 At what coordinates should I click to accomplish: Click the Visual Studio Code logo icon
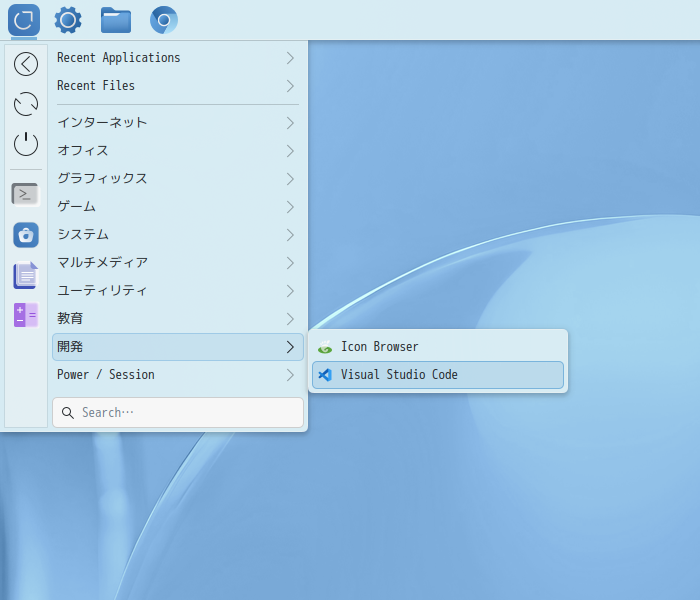325,375
